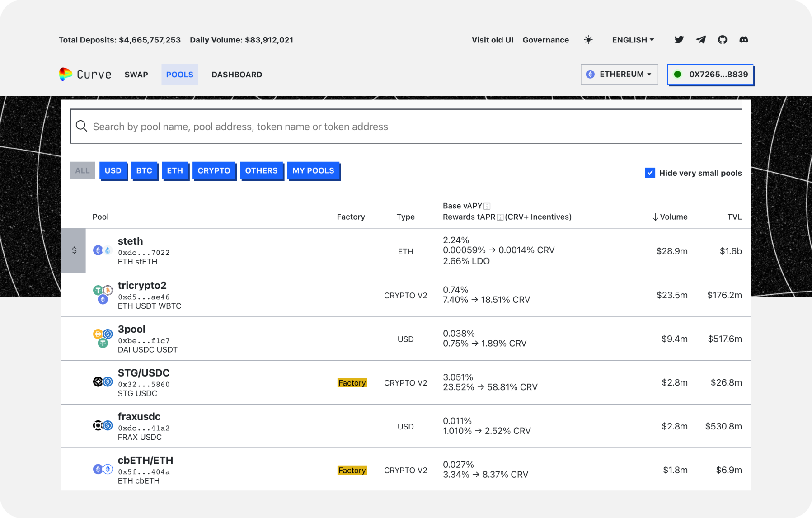
Task: Focus the pool search input field
Action: click(x=406, y=126)
